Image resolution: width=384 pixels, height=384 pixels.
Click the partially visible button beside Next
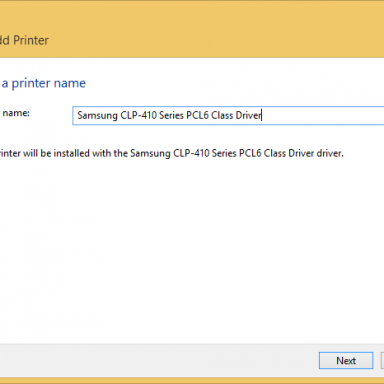pyautogui.click(x=382, y=360)
